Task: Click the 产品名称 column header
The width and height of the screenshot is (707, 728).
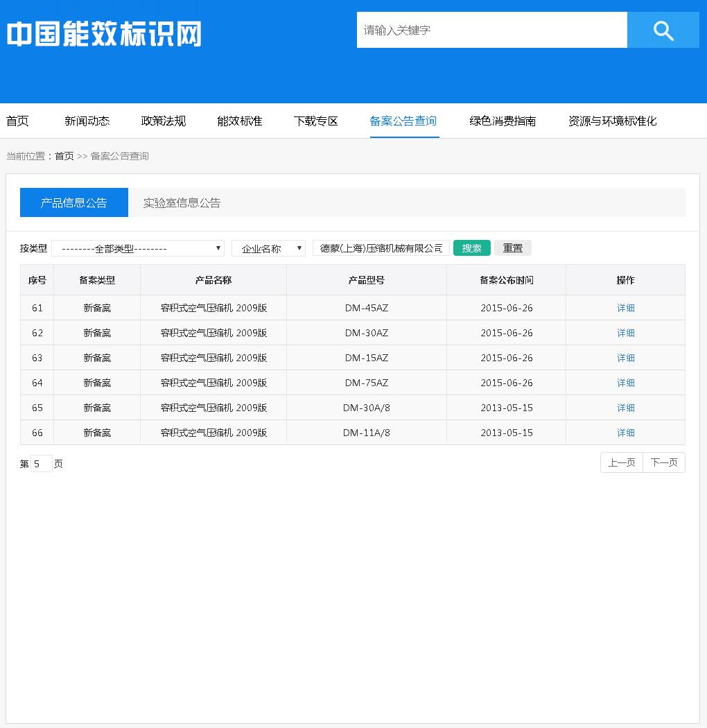Action: [x=213, y=280]
